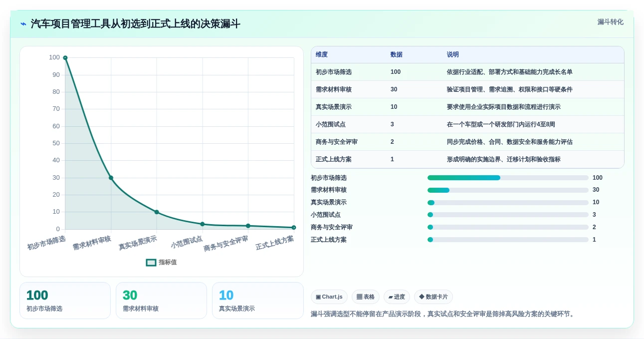Viewport: 644px width, 339px height.
Task: Click the description 形成明确的实施边界、迁移计划和验收指标
Action: point(504,159)
